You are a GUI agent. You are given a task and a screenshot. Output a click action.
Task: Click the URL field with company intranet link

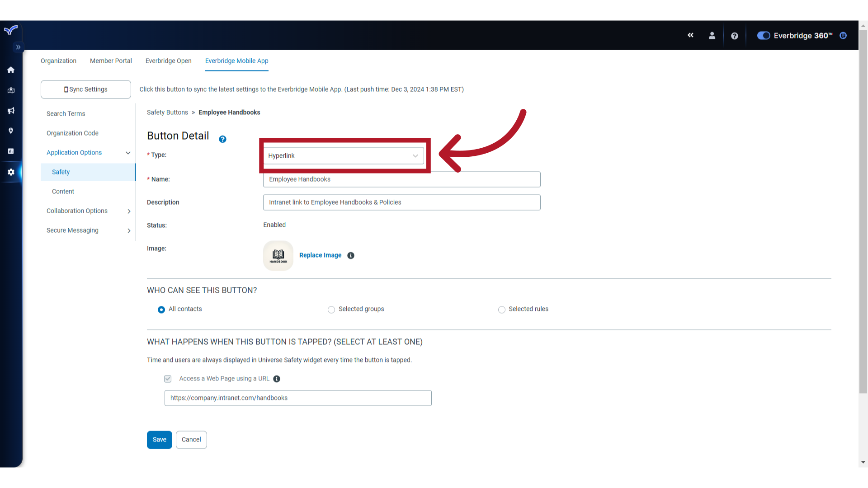(298, 398)
